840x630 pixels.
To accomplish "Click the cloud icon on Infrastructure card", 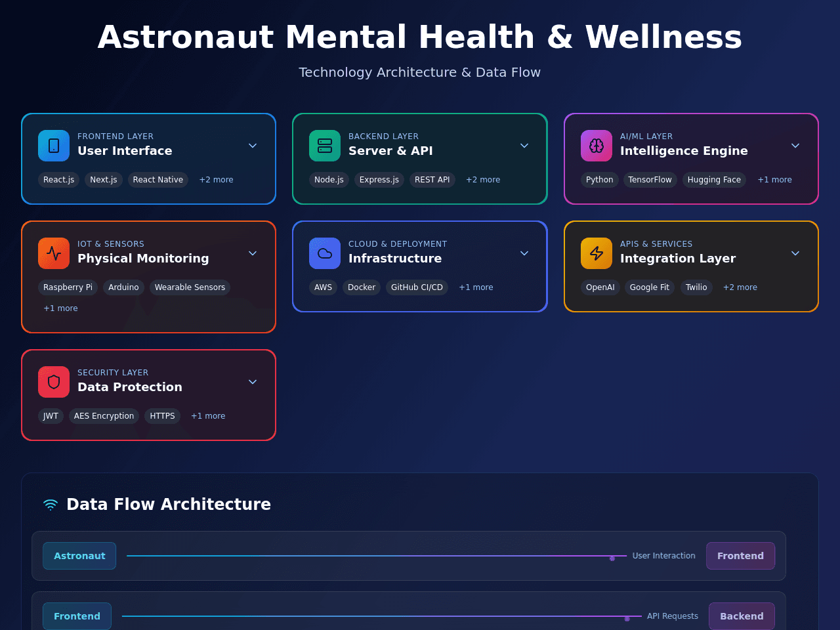I will (x=325, y=253).
